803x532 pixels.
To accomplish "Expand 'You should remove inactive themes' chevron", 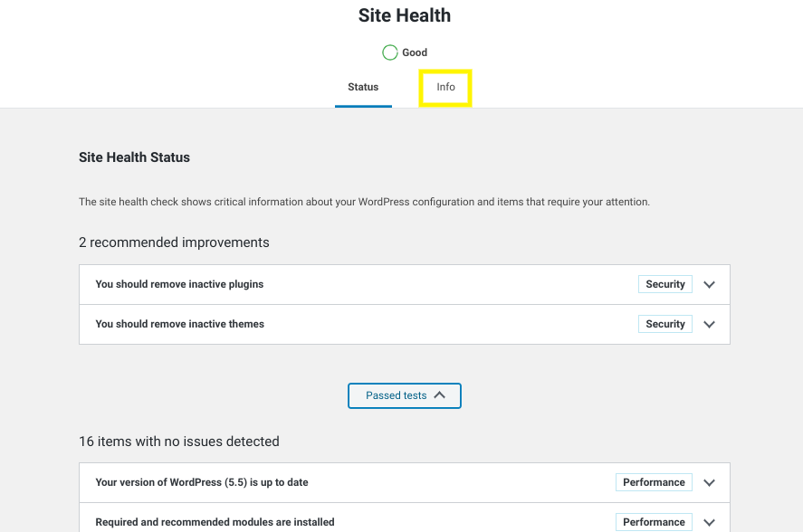I will [709, 325].
